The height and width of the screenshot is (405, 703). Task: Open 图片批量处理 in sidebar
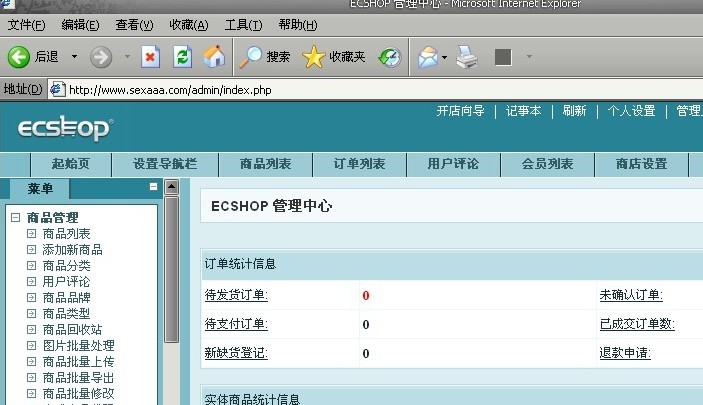pyautogui.click(x=78, y=346)
